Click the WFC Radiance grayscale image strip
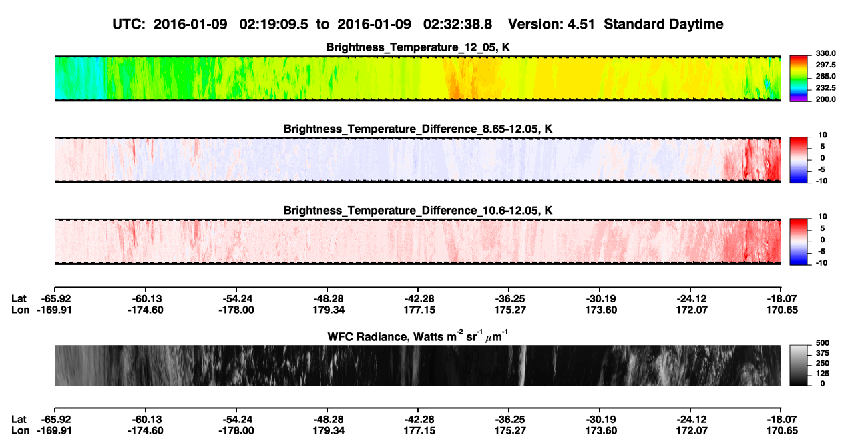Viewport: 868px width, 445px height. coord(418,365)
